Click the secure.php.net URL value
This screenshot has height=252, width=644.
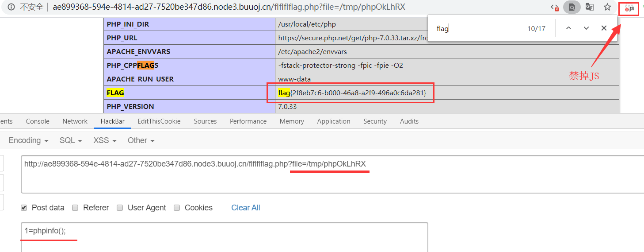353,38
